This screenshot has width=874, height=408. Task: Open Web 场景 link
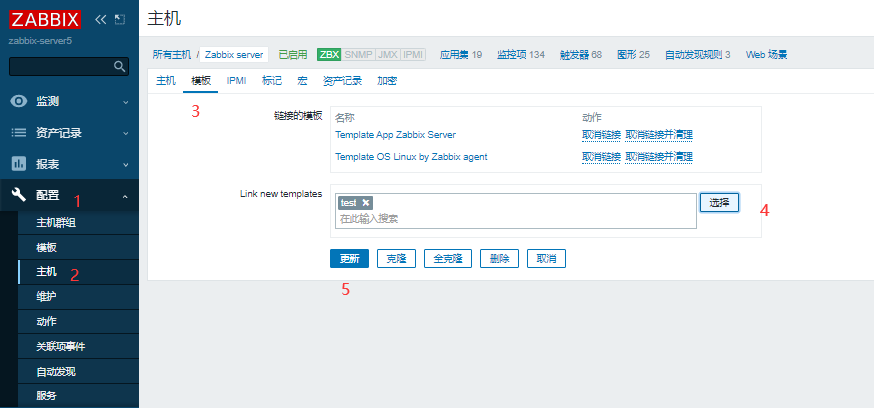[x=766, y=55]
